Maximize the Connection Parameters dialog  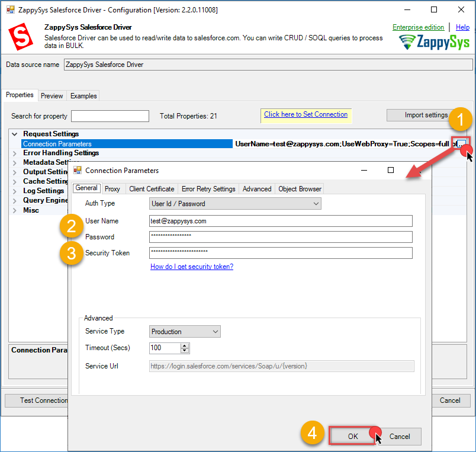point(391,171)
